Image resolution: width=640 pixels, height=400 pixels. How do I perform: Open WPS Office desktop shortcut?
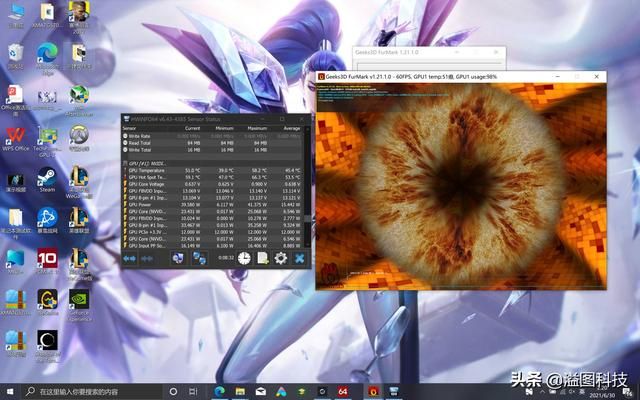(x=16, y=139)
